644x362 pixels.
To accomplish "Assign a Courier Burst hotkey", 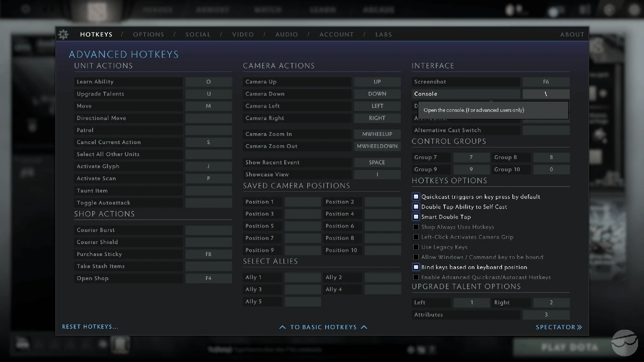I will pos(209,230).
